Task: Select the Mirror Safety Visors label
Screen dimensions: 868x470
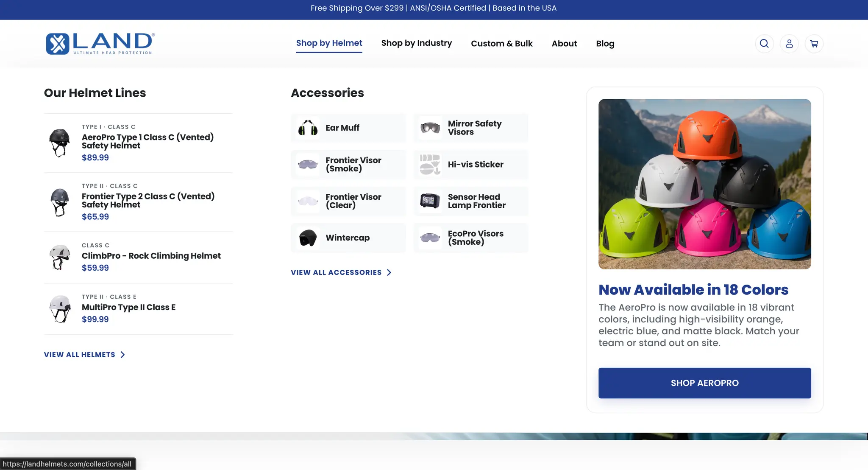Action: pyautogui.click(x=475, y=128)
